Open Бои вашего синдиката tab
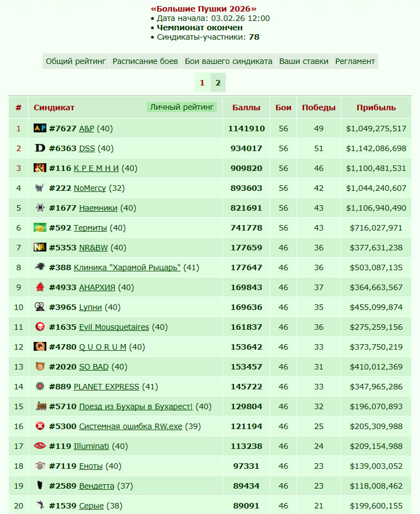The image size is (420, 514). [x=228, y=61]
